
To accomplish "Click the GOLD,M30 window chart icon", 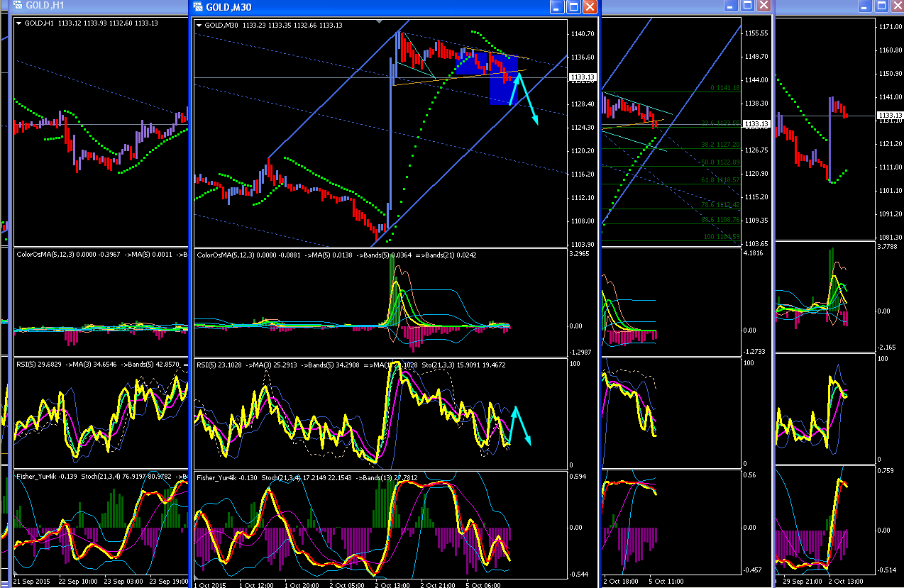I will tap(197, 7).
